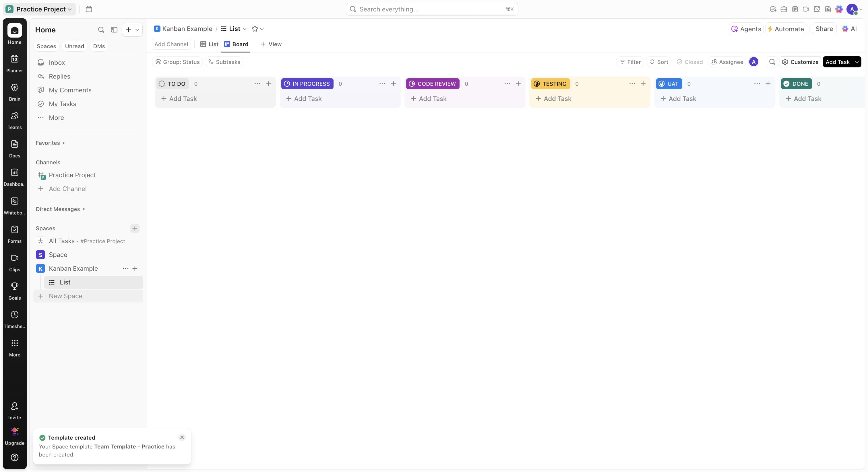
Task: Search in the Home sidebar panel
Action: click(x=101, y=30)
